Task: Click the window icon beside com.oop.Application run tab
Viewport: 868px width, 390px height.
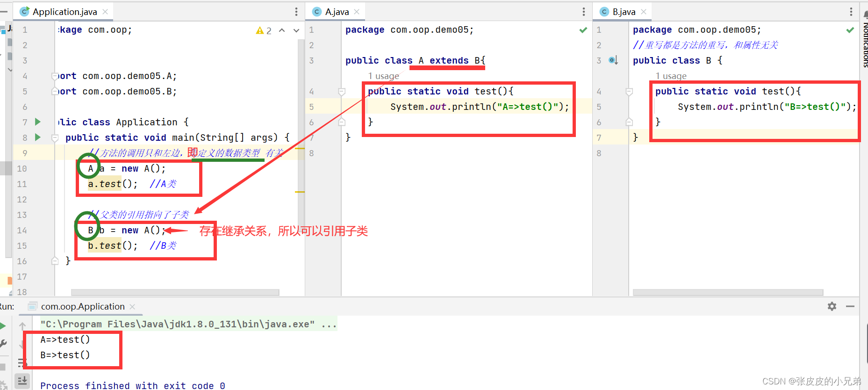Action: pos(32,306)
